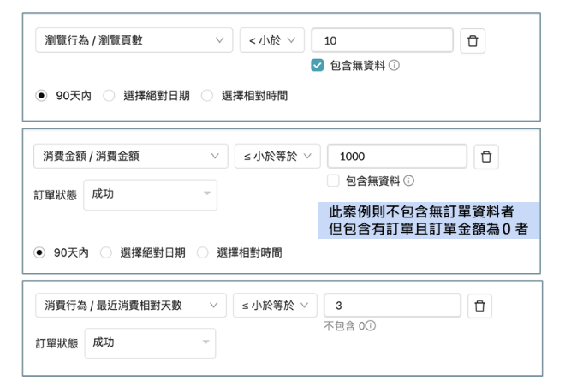Uncheck 包含無資料 in the 瀏覽頁數 rule
The image size is (565, 392).
click(318, 65)
